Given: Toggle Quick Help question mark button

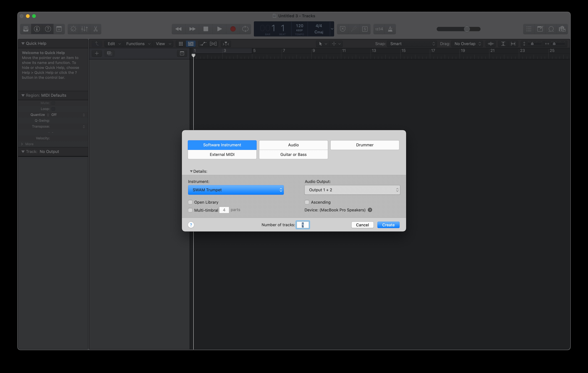Looking at the screenshot, I should click(x=48, y=29).
